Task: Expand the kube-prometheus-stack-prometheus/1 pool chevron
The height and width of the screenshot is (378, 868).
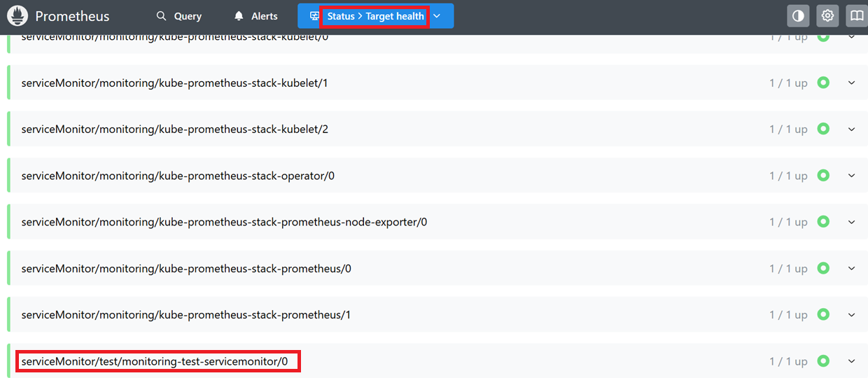Action: point(852,314)
